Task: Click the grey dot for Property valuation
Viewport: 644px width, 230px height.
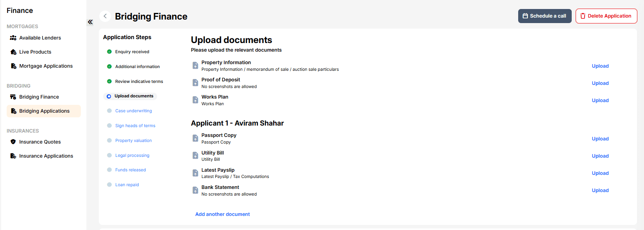Action: [x=109, y=140]
